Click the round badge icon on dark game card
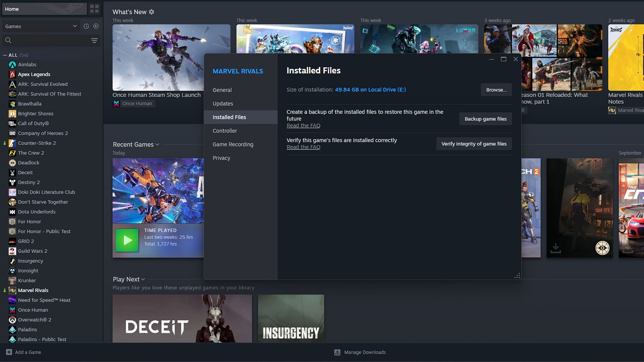 point(602,248)
